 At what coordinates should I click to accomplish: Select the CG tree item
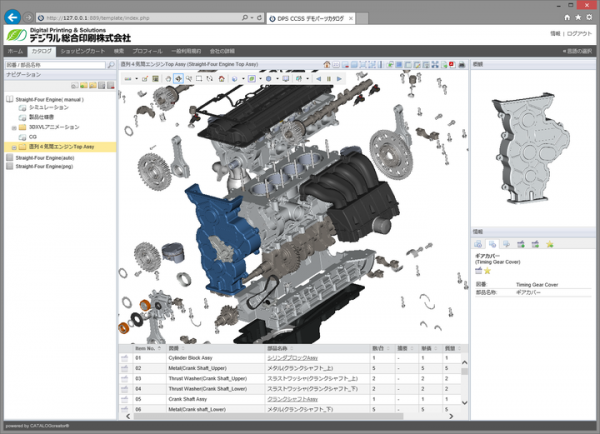pos(33,137)
